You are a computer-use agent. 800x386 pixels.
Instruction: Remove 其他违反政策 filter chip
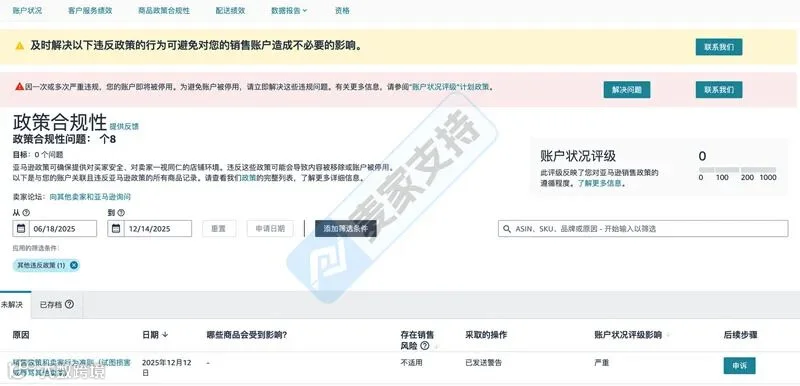click(74, 265)
